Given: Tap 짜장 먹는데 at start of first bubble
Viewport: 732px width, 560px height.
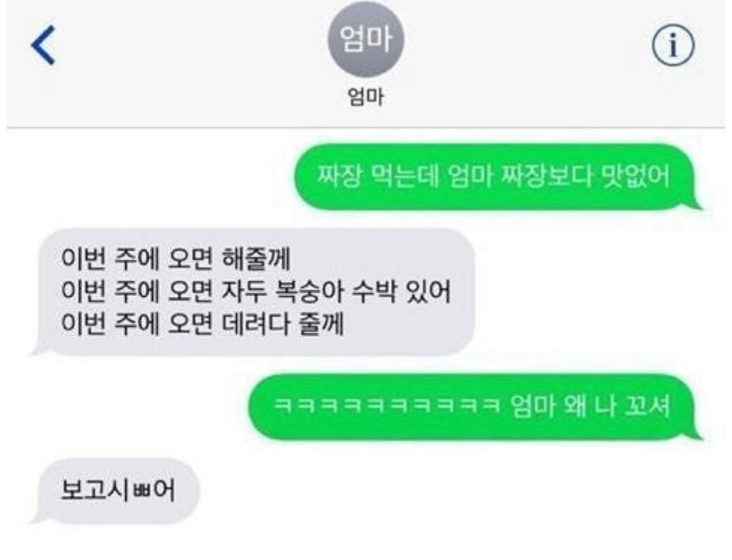Looking at the screenshot, I should click(379, 176).
